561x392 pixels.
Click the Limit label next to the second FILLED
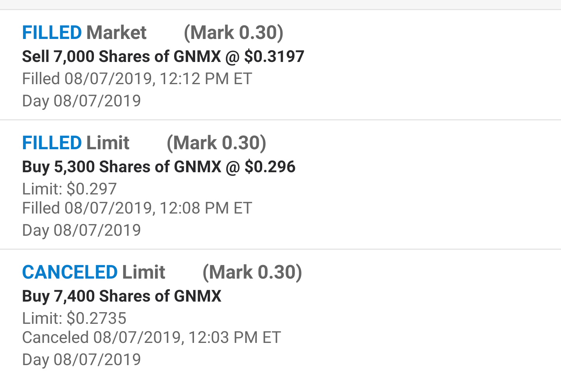click(x=108, y=143)
